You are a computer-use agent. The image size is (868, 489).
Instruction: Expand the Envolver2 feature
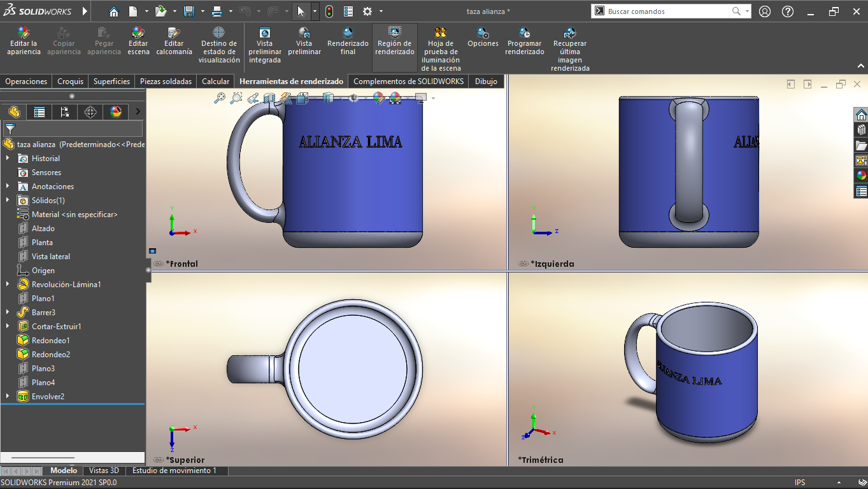(x=8, y=397)
